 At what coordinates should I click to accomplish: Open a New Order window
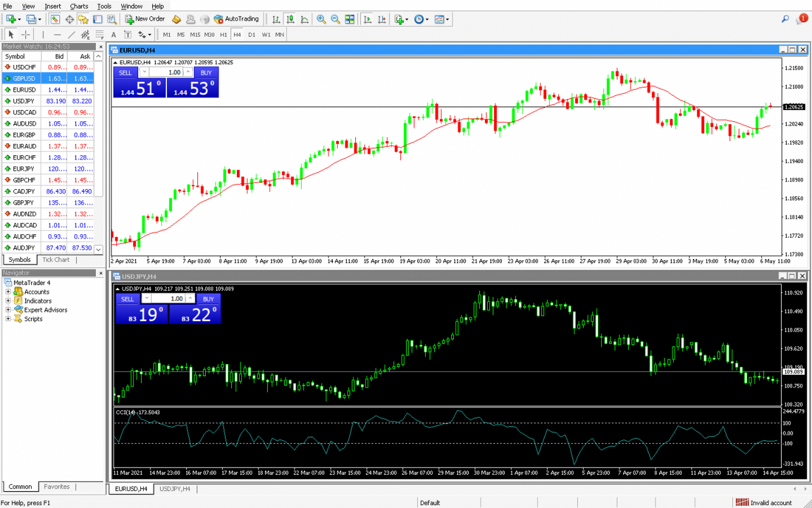point(144,19)
